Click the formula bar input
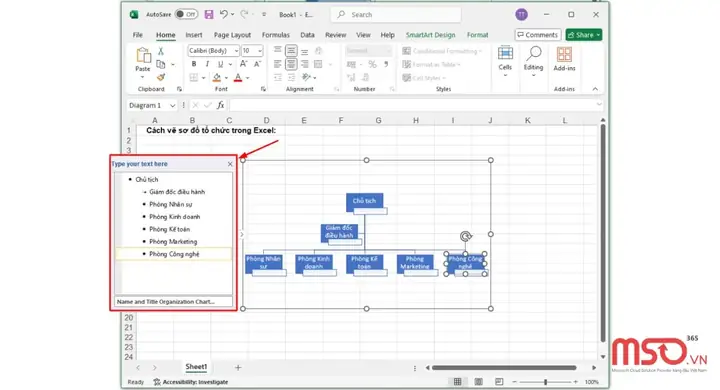 pyautogui.click(x=416, y=105)
